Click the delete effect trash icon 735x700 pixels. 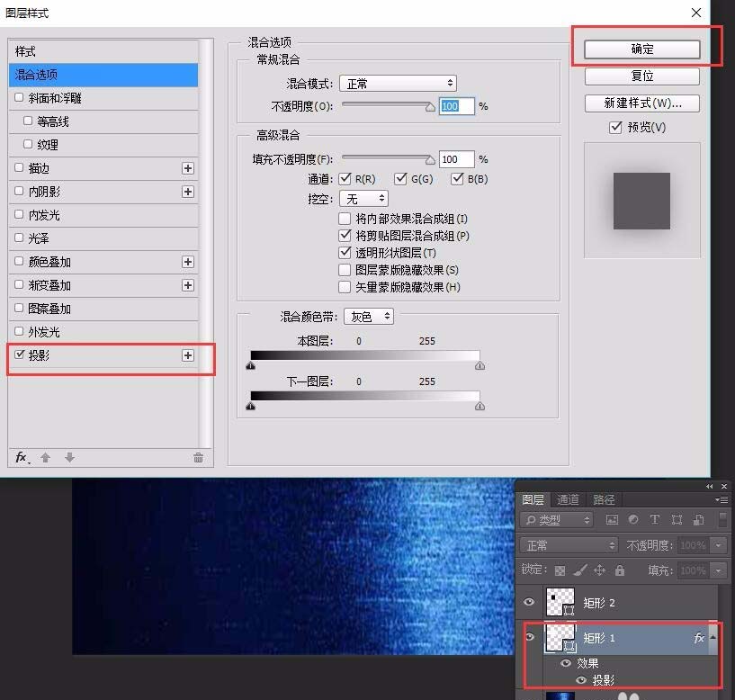coord(198,458)
